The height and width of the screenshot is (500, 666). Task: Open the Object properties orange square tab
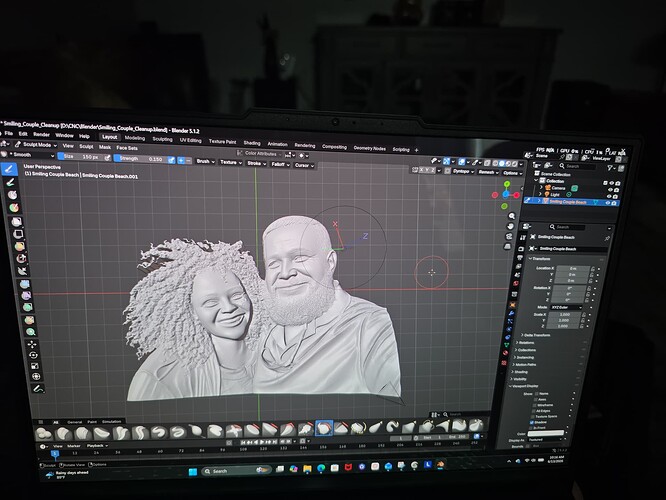pyautogui.click(x=512, y=305)
